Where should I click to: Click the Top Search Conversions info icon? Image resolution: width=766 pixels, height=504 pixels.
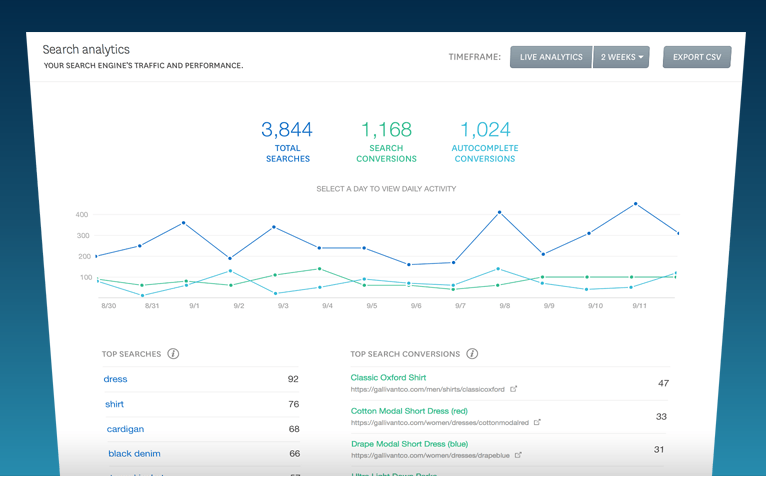[472, 354]
